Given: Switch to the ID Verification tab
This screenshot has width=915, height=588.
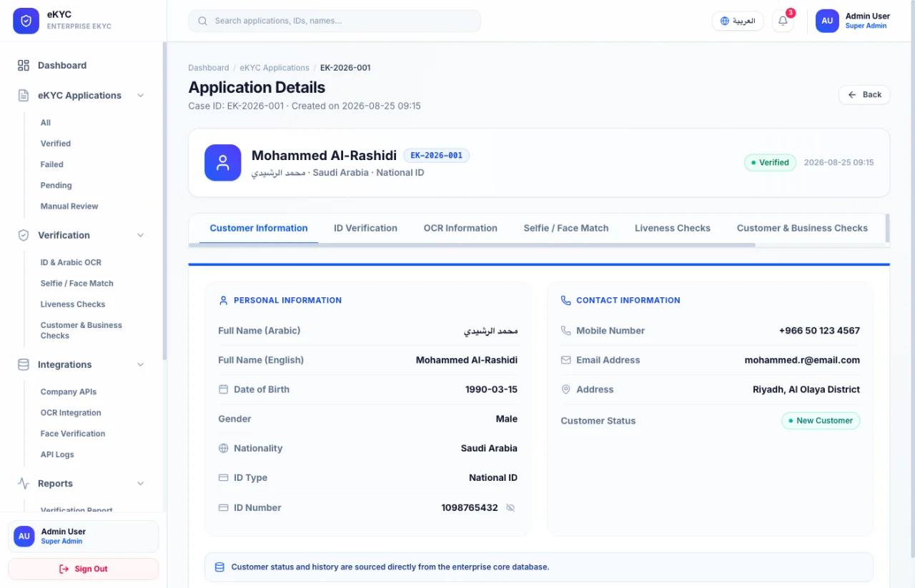Looking at the screenshot, I should [365, 228].
